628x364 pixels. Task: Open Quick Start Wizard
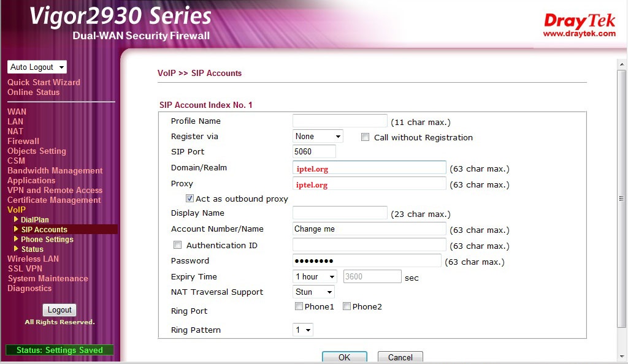point(44,82)
